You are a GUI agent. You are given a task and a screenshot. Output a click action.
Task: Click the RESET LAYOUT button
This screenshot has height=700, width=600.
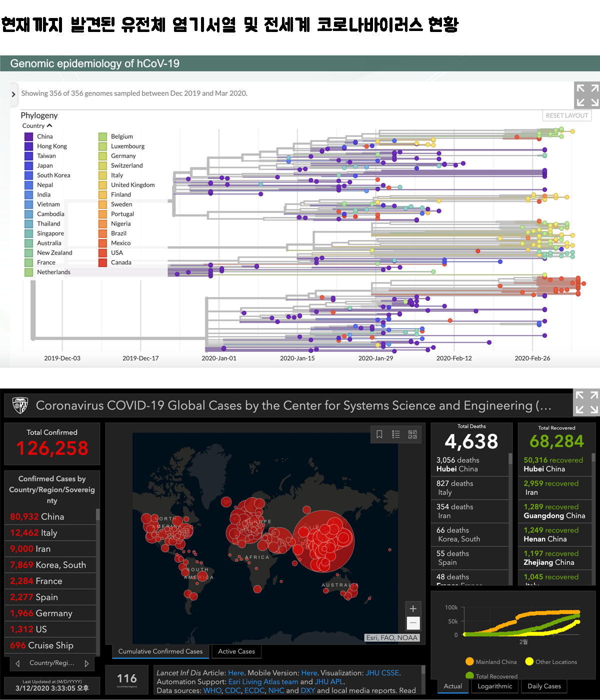pyautogui.click(x=567, y=115)
